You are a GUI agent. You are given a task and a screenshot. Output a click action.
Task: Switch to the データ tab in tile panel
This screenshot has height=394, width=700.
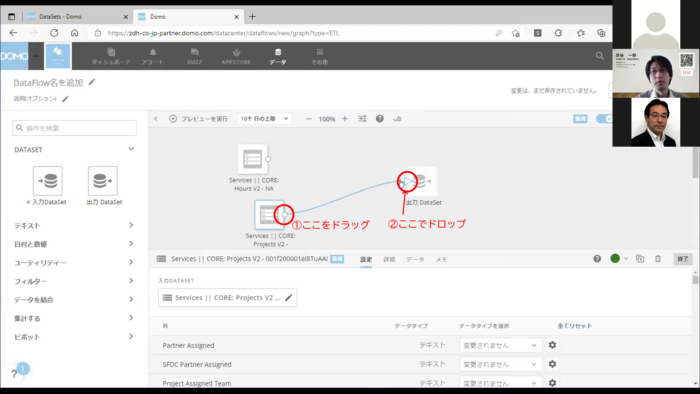coord(415,259)
